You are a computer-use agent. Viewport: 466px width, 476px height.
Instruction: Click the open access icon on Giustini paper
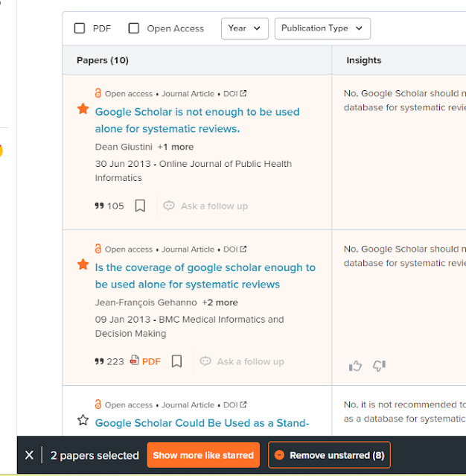click(98, 93)
